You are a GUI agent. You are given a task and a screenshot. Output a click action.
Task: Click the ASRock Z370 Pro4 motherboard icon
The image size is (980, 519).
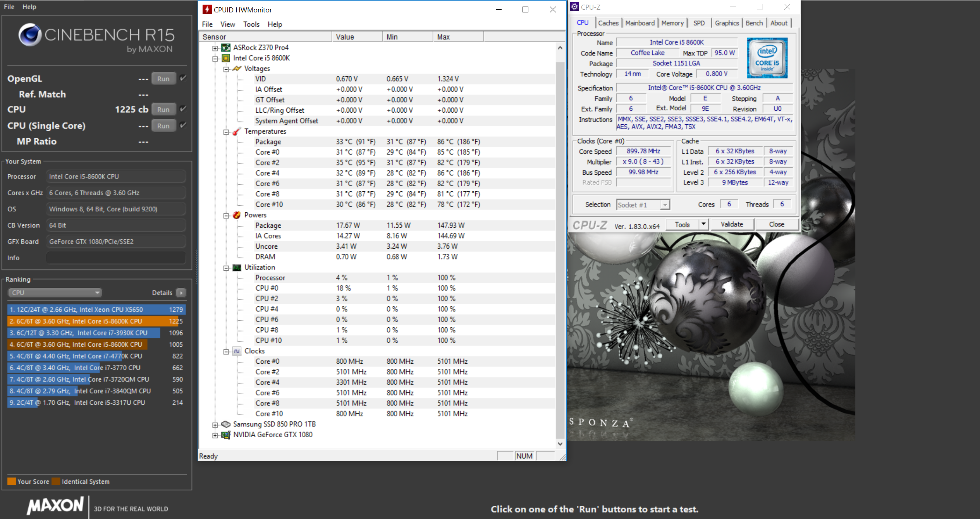point(226,48)
